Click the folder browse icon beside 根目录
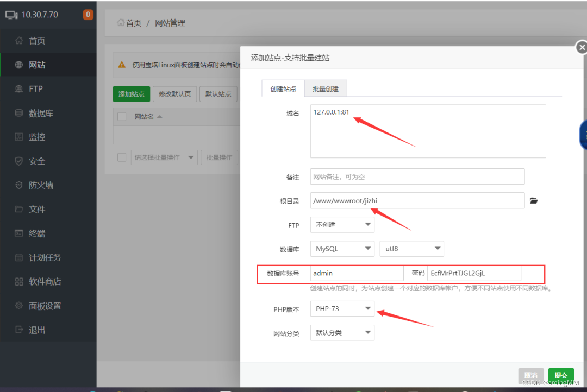This screenshot has width=587, height=392. click(534, 201)
